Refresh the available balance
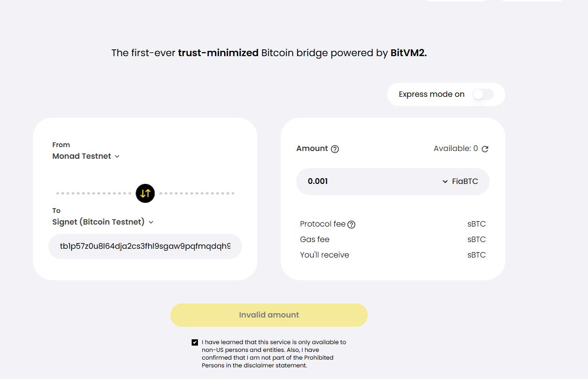Screen dimensions: 588x379 pos(485,149)
